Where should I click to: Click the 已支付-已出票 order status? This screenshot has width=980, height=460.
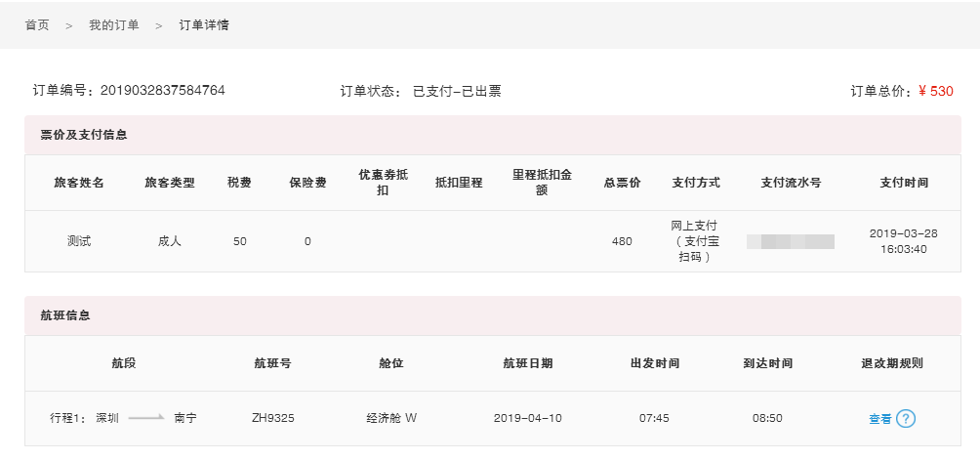point(457,91)
